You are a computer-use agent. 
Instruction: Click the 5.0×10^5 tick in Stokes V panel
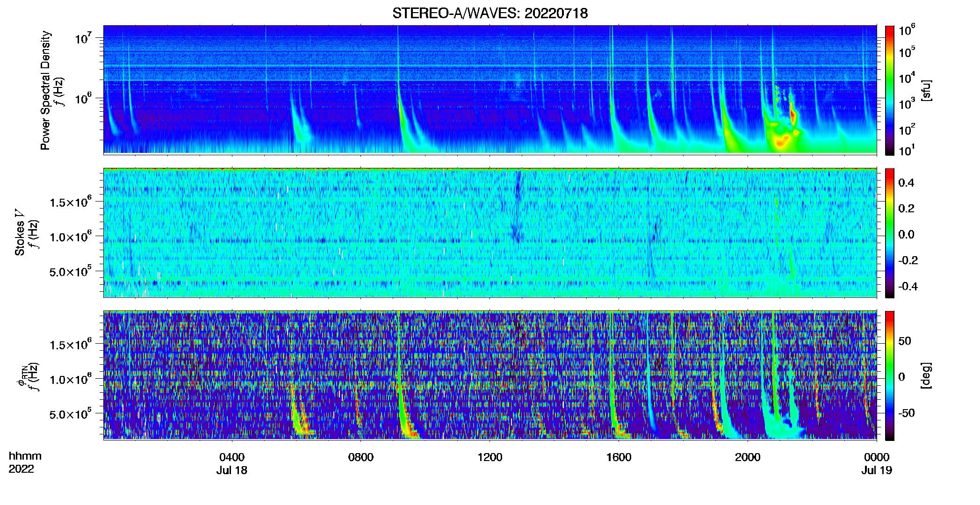(x=71, y=271)
